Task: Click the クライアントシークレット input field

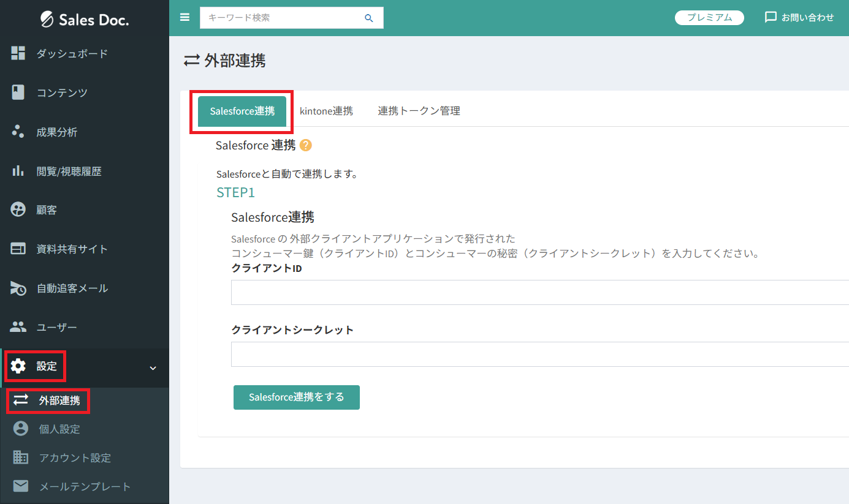Action: 540,354
